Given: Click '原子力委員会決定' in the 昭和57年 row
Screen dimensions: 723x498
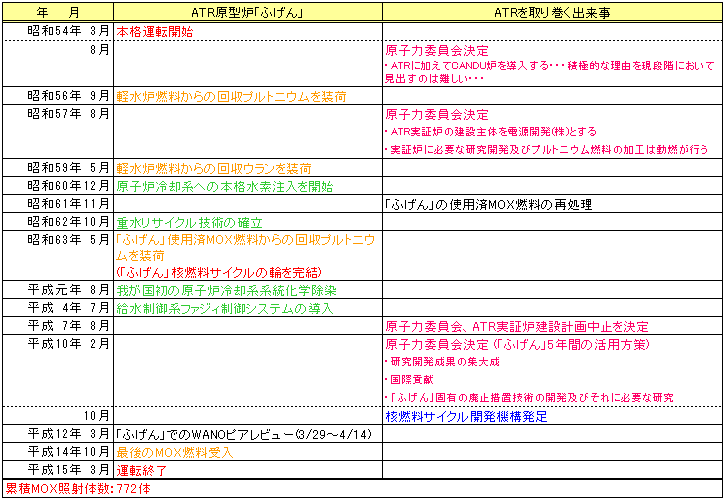Looking at the screenshot, I should click(437, 114).
